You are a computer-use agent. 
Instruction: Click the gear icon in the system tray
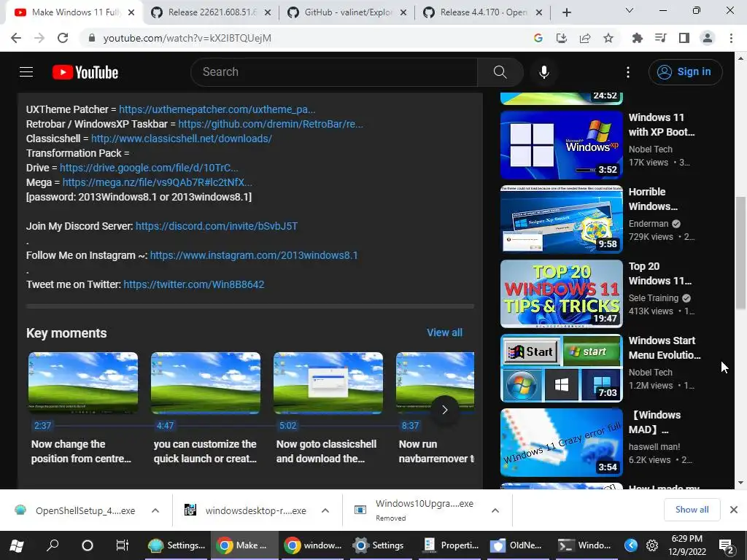point(651,545)
